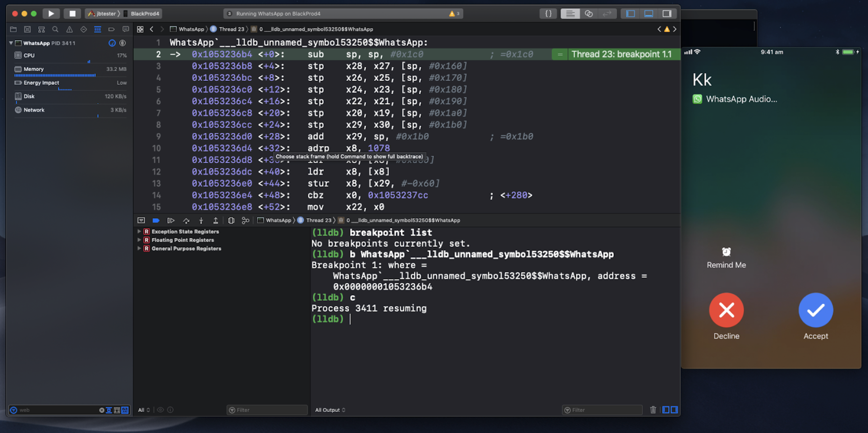Click WhatsApp in the debug bar path

[x=274, y=220]
